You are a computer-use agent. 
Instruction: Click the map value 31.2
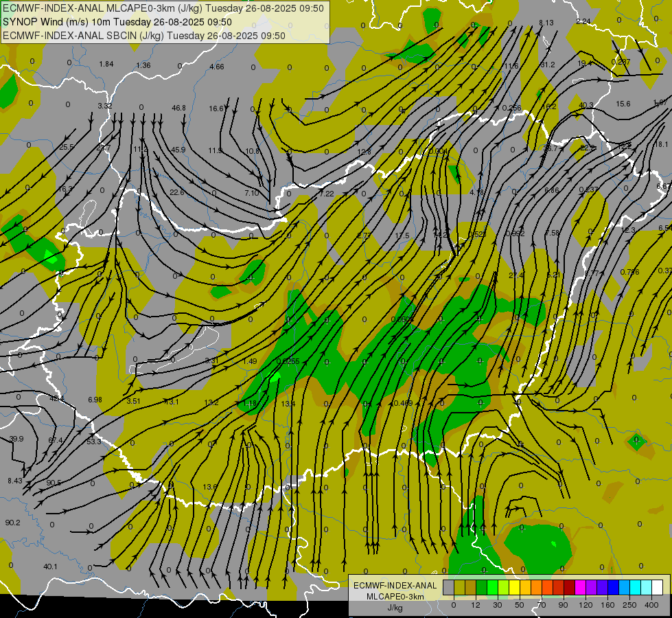click(x=548, y=65)
